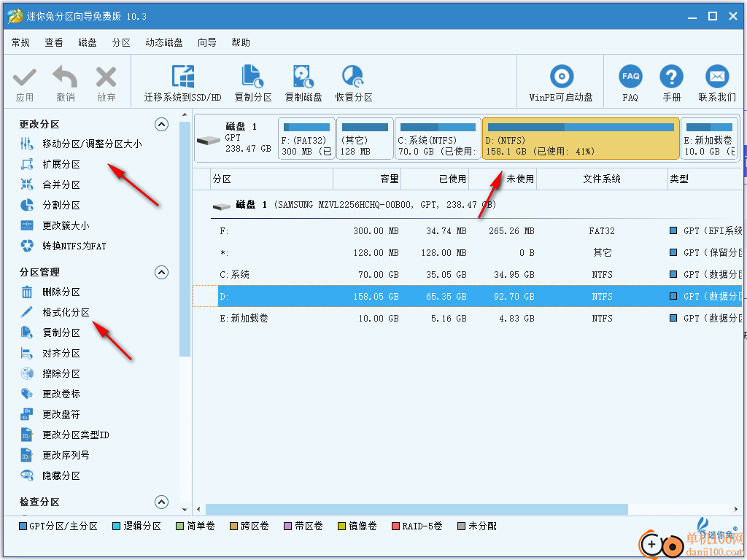Select D: (NTFS) block in disk map
This screenshot has height=560, width=747.
(x=581, y=139)
